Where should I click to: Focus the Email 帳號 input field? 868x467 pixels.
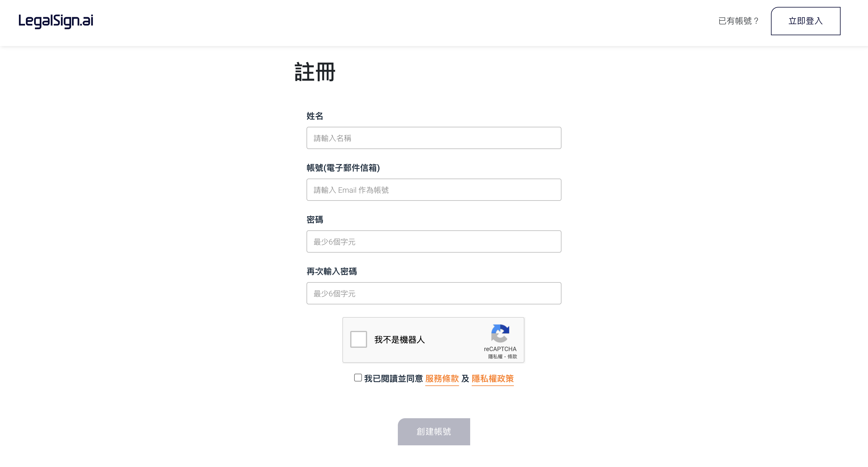(x=434, y=190)
